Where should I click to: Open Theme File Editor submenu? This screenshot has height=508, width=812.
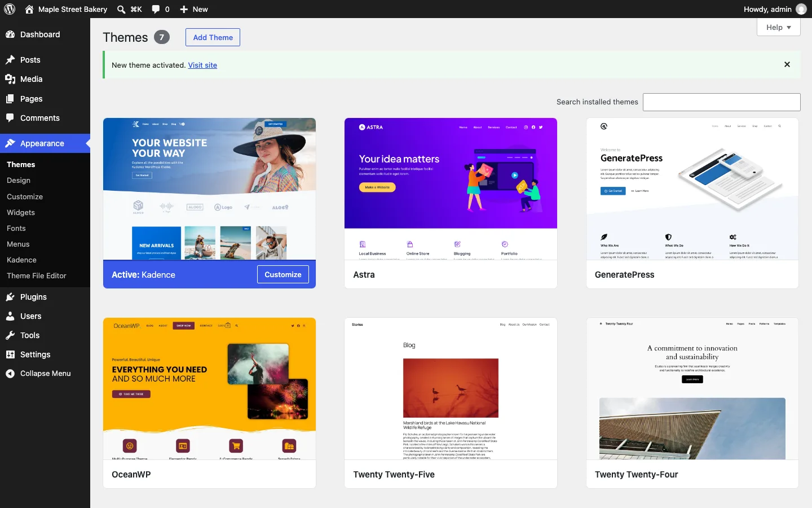point(37,275)
